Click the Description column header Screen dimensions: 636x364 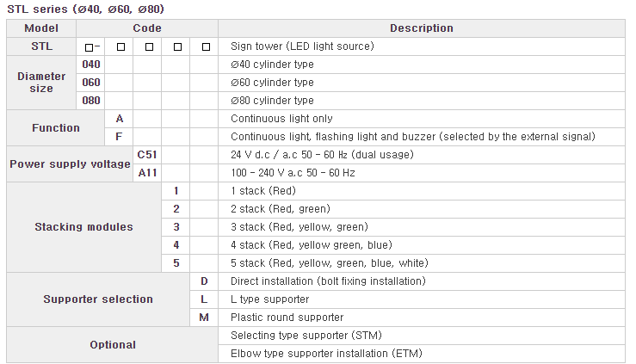[x=422, y=28]
